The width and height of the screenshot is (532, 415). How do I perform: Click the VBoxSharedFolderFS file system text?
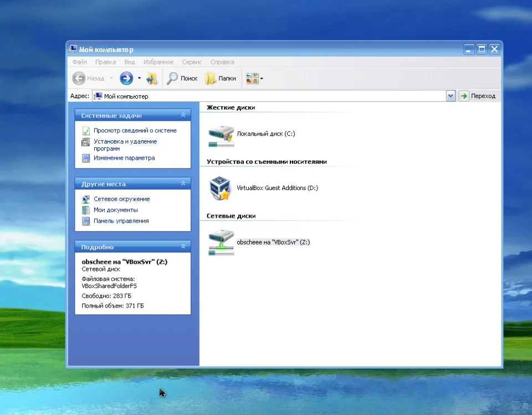click(109, 286)
